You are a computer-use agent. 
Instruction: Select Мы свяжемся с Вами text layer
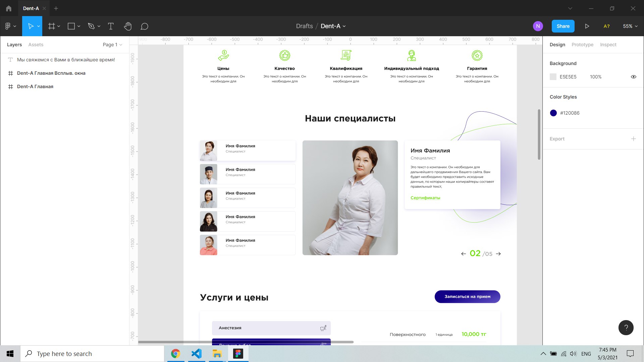click(64, 60)
